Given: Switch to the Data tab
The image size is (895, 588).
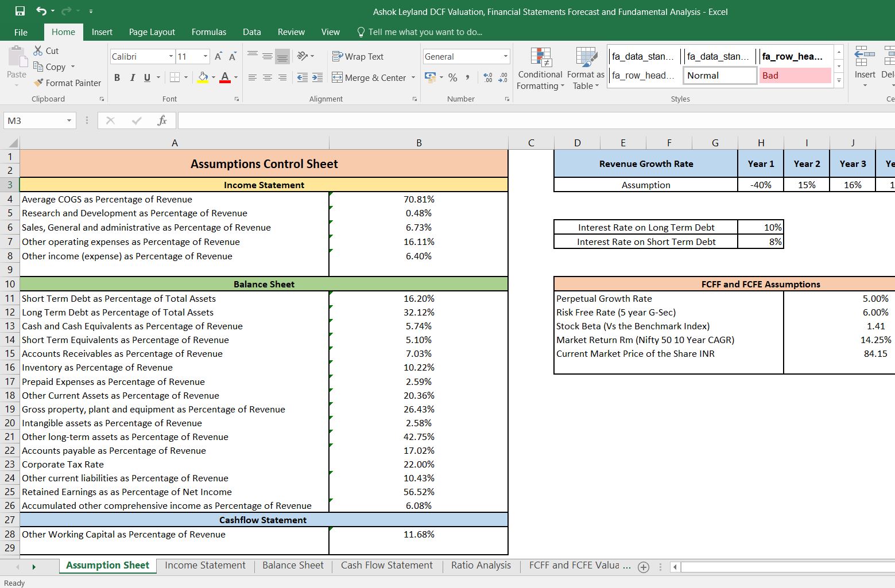Looking at the screenshot, I should pyautogui.click(x=251, y=32).
